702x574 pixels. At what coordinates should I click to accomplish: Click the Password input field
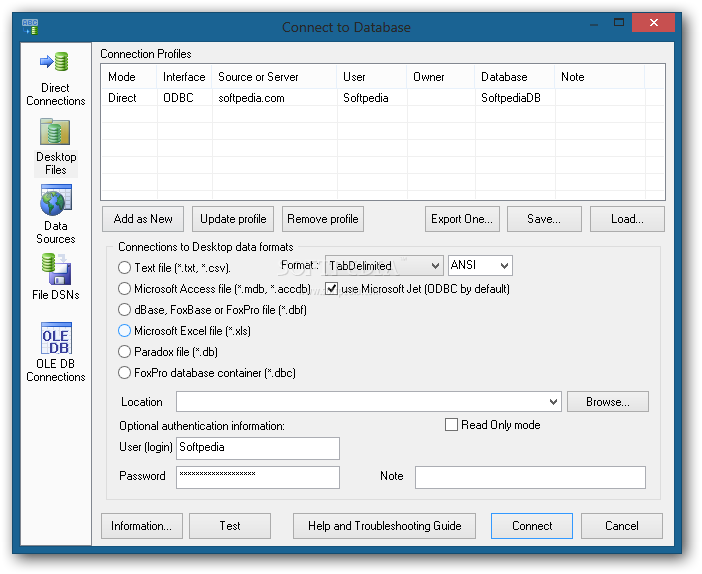pyautogui.click(x=258, y=477)
